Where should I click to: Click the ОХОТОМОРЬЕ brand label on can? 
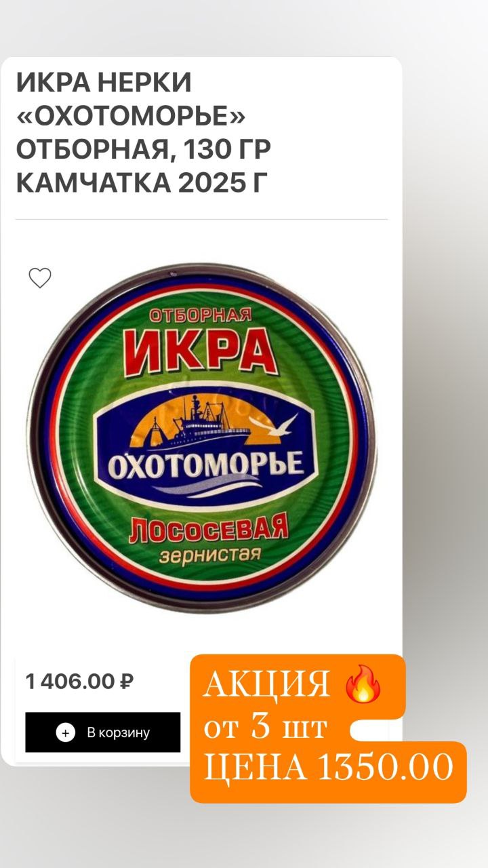tap(205, 466)
